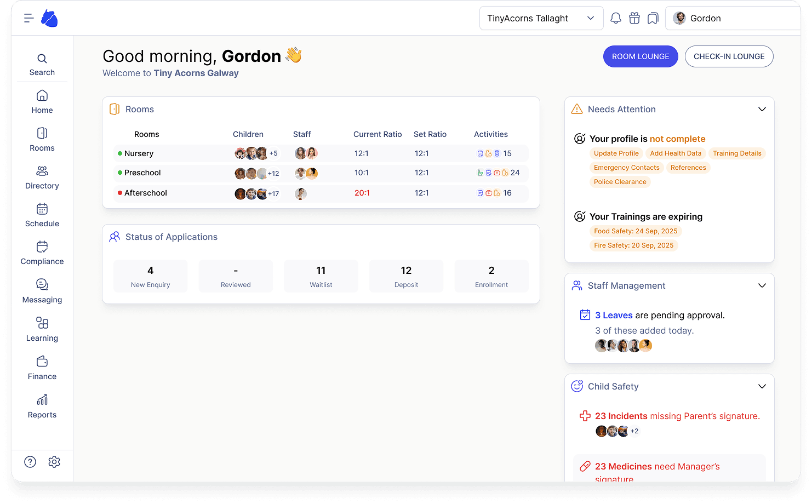Image resolution: width=812 pixels, height=504 pixels.
Task: Click the Reviewed status tile
Action: (x=236, y=276)
